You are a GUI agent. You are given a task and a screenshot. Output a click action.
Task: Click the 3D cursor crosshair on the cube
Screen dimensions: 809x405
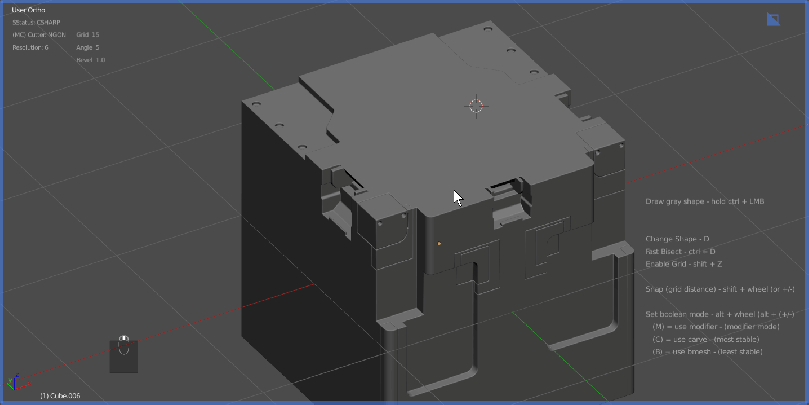pos(476,106)
